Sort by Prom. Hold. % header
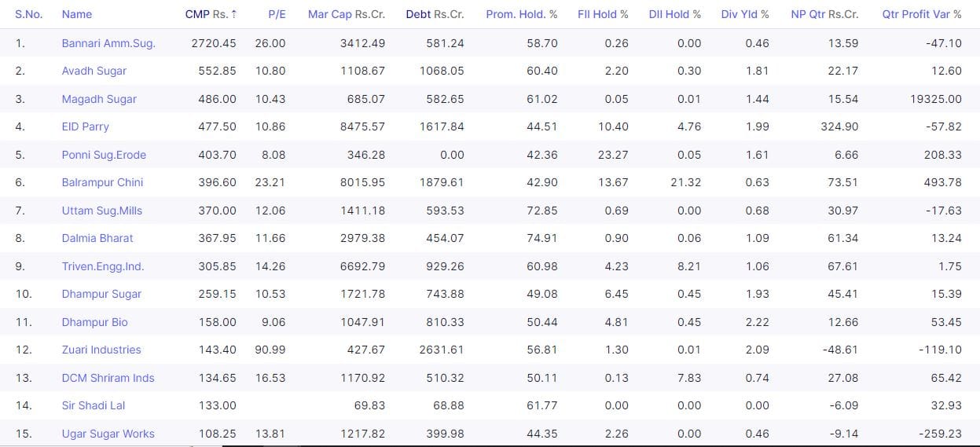The image size is (980, 447). pos(521,14)
